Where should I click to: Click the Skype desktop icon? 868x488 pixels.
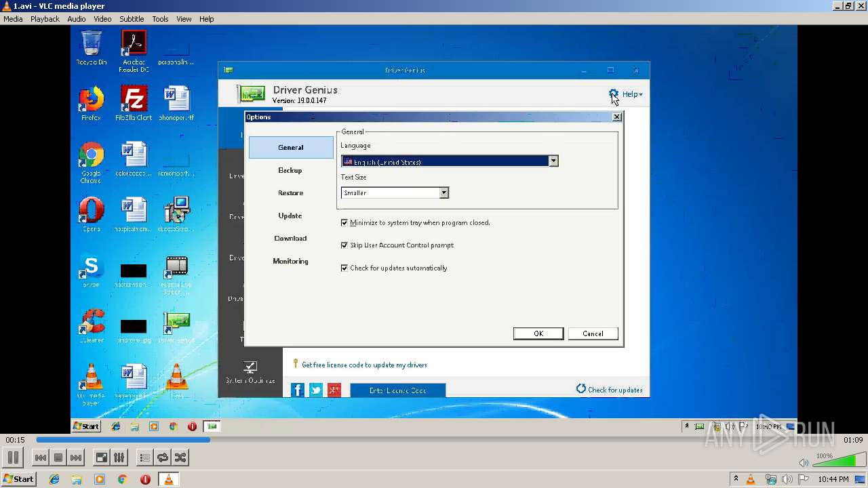[91, 271]
